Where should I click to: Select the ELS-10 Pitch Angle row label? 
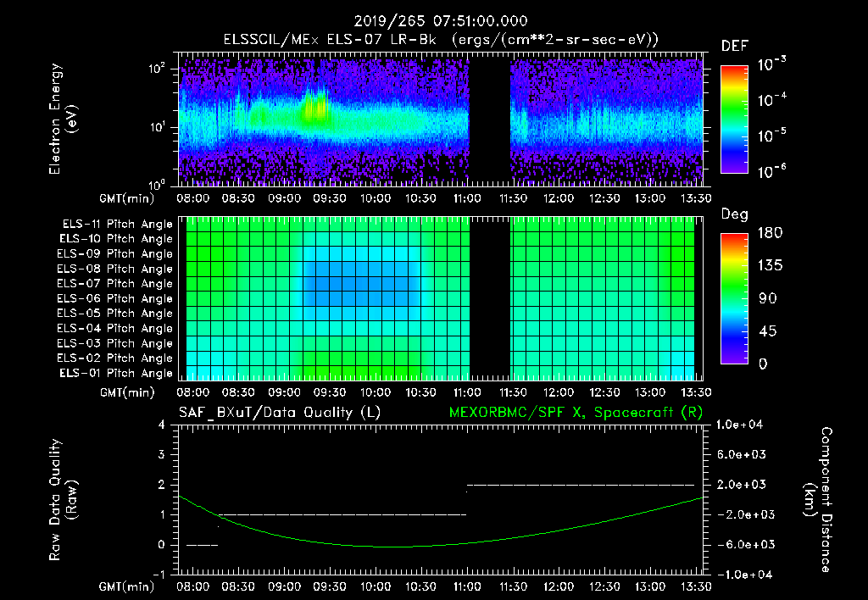tap(116, 239)
